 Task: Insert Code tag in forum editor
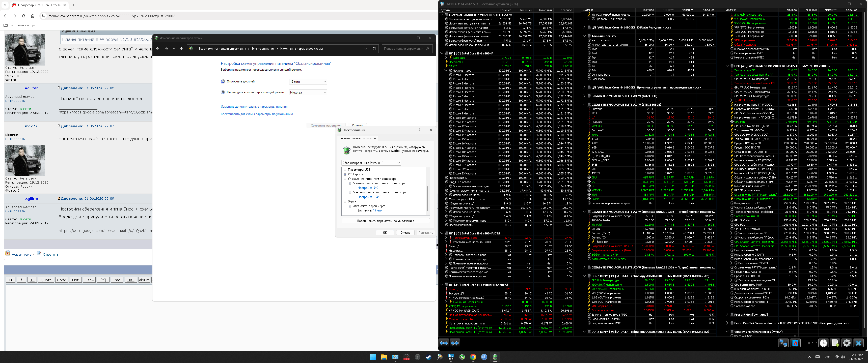[61, 280]
